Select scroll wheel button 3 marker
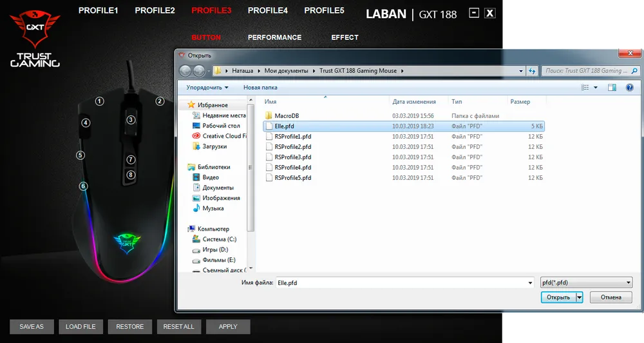This screenshot has height=343, width=644. [131, 119]
